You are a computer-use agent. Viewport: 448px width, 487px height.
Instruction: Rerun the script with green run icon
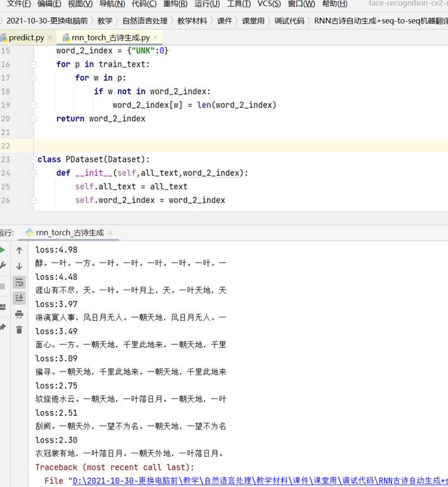(3, 250)
